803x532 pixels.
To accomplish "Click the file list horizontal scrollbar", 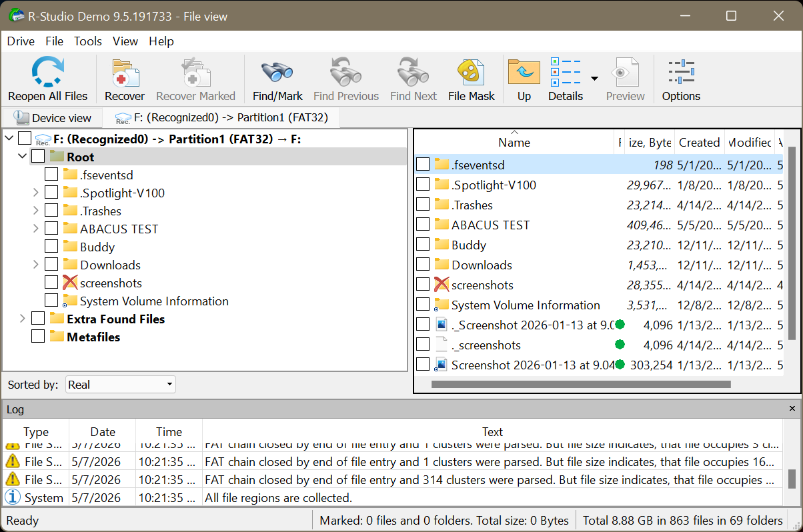I will click(581, 384).
